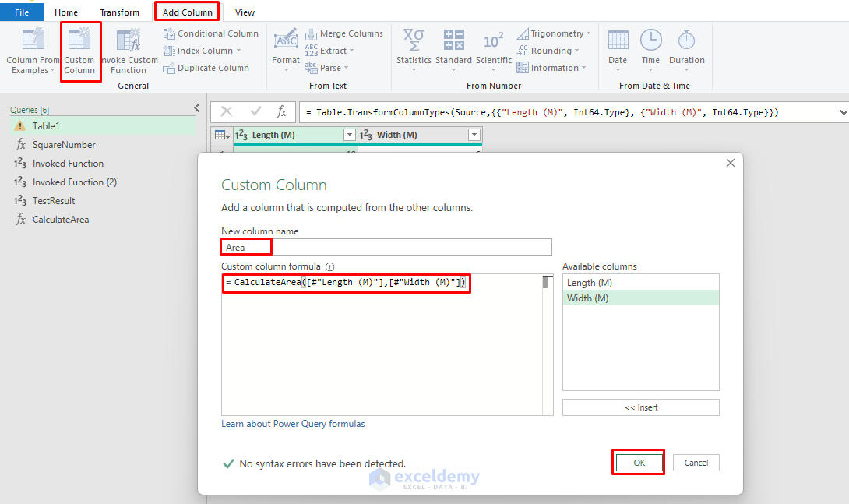The image size is (849, 504).
Task: Open the File menu tab
Action: click(x=22, y=12)
